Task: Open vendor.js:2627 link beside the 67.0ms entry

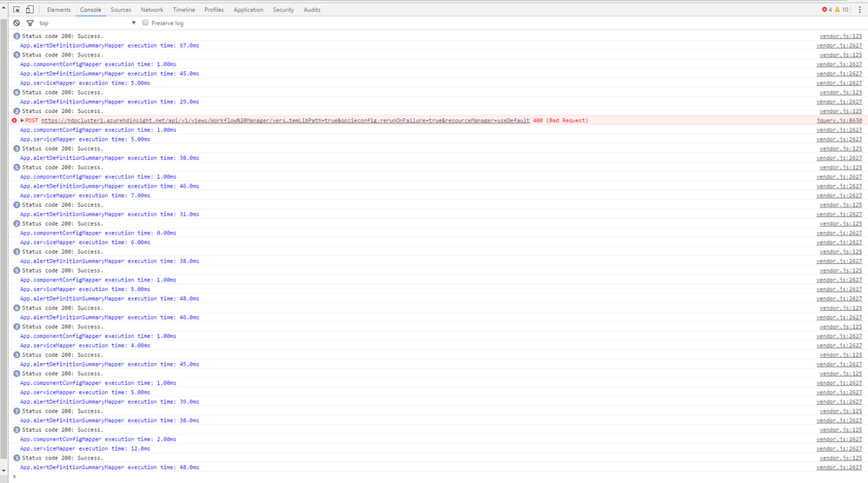Action: coord(839,45)
